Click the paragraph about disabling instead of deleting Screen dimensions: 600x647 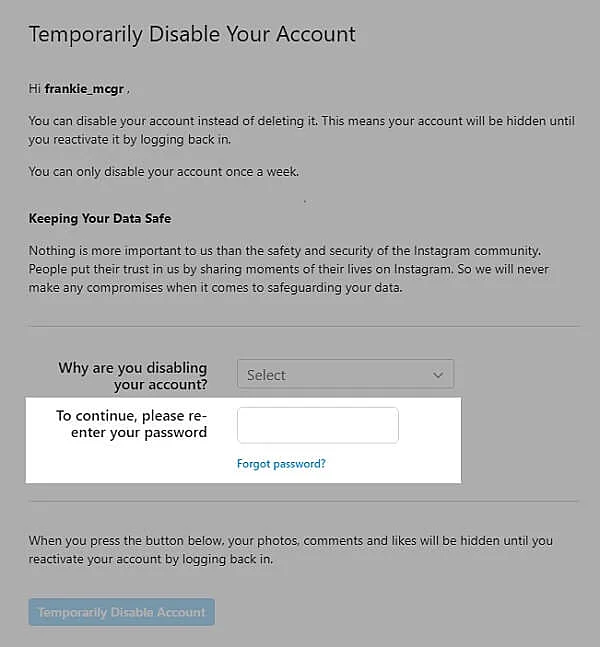click(300, 130)
